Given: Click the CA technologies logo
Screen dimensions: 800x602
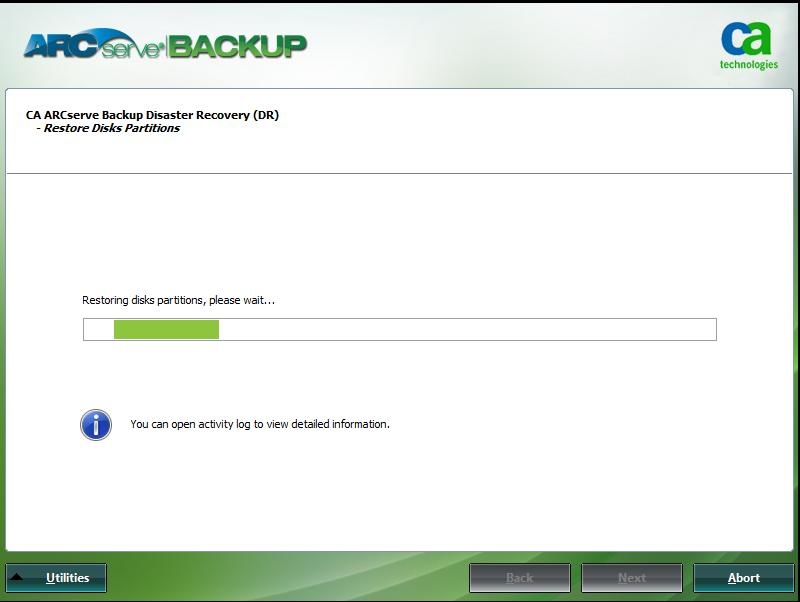Looking at the screenshot, I should point(748,46).
